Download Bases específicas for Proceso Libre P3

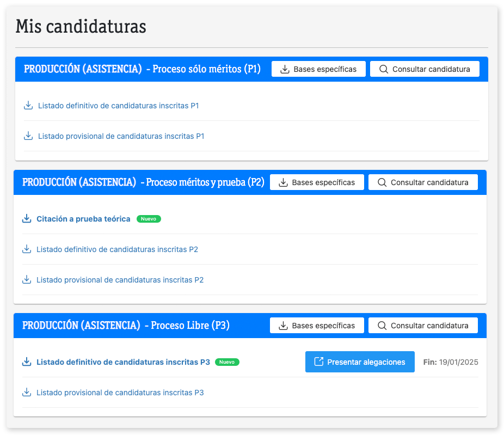317,326
